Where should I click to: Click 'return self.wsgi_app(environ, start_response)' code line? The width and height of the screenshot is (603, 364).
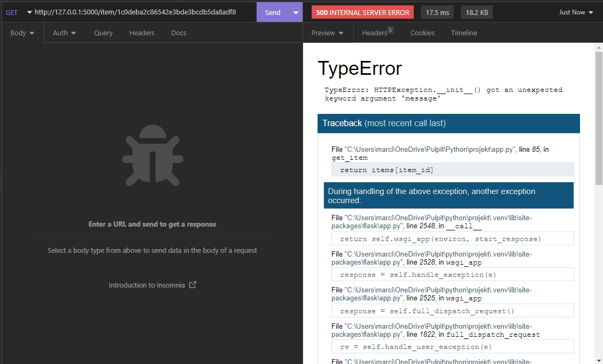point(453,239)
